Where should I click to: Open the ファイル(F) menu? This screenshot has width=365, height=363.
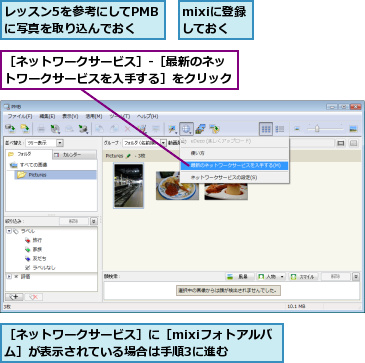pos(20,116)
